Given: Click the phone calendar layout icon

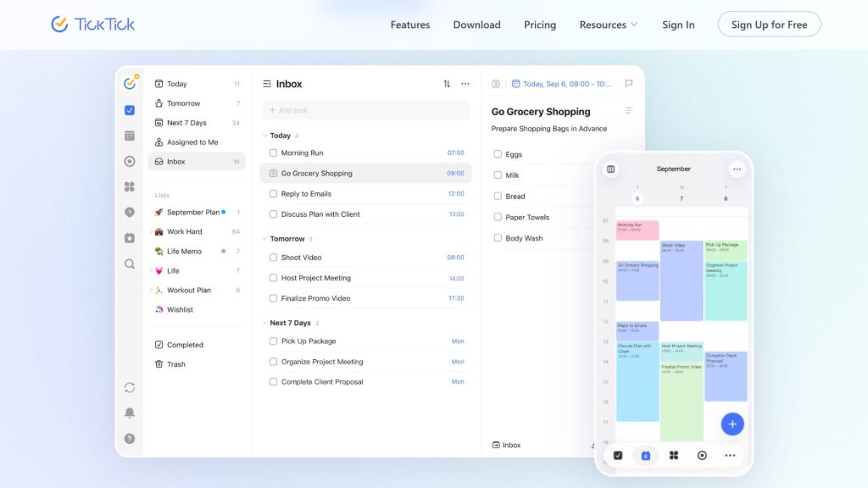Looking at the screenshot, I should pyautogui.click(x=610, y=169).
